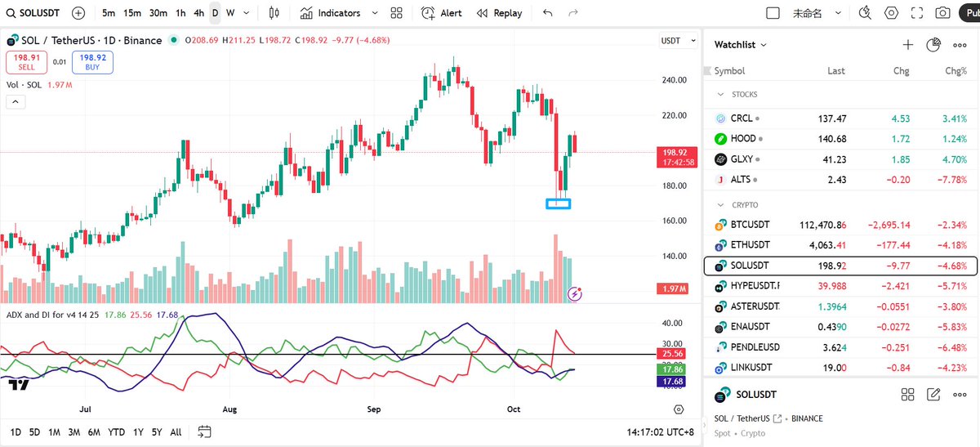980x447 pixels.
Task: Select the CRCL watchlist row
Action: coord(840,118)
